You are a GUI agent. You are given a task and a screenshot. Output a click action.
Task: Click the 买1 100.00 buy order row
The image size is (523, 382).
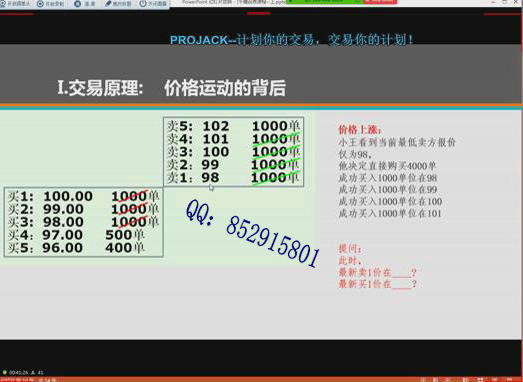click(84, 196)
